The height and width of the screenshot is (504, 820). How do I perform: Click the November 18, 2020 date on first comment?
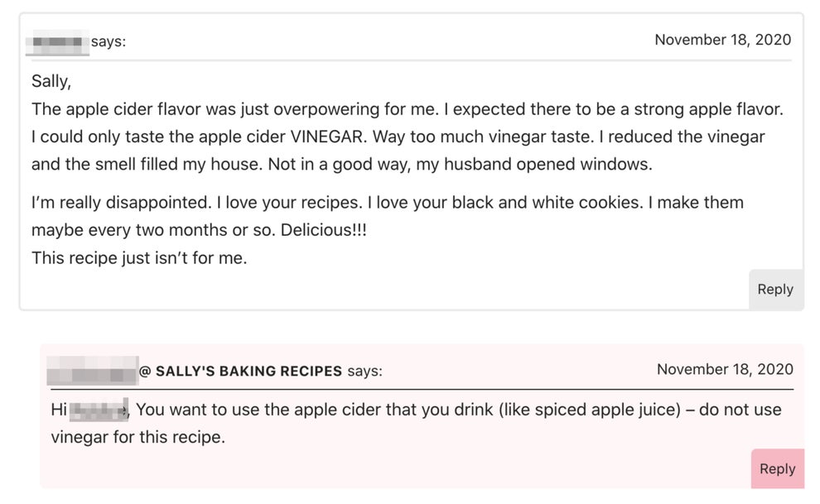click(723, 39)
